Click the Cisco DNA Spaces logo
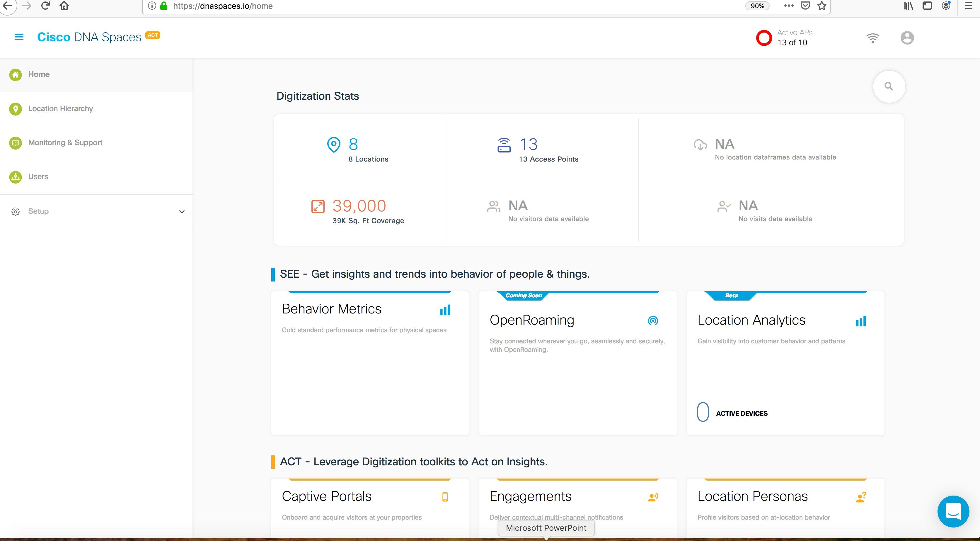This screenshot has height=541, width=980. [x=89, y=37]
